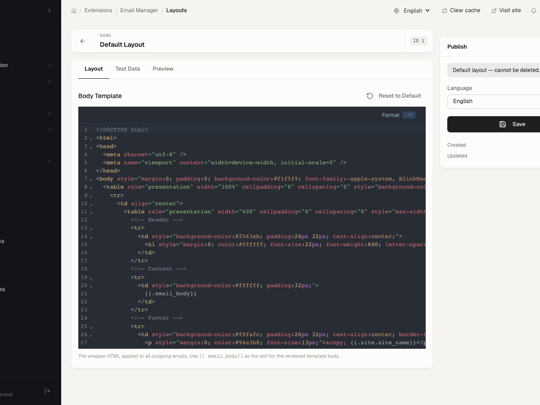Click the Visit site link
The height and width of the screenshot is (405, 540).
coord(506,10)
